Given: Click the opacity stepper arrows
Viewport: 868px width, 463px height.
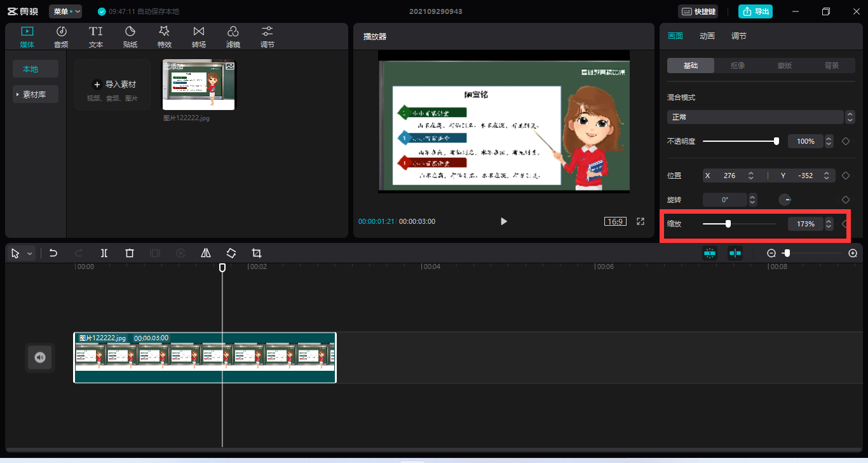Looking at the screenshot, I should [829, 141].
